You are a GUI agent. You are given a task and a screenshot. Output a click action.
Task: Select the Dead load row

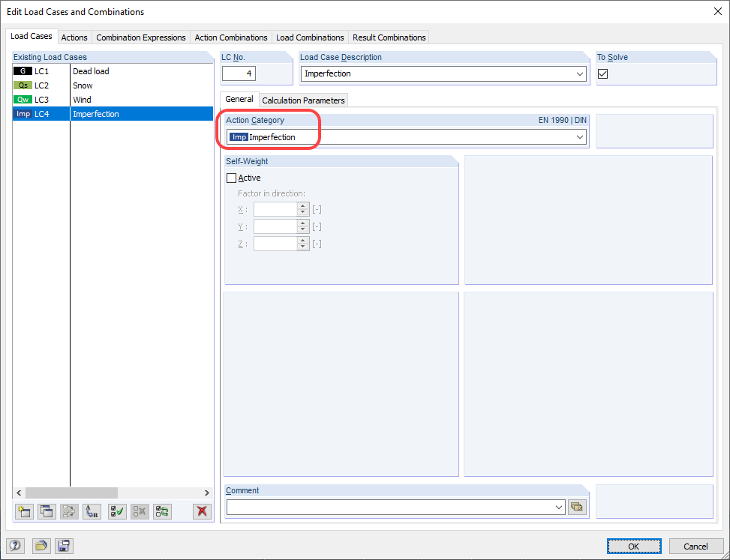(113, 71)
